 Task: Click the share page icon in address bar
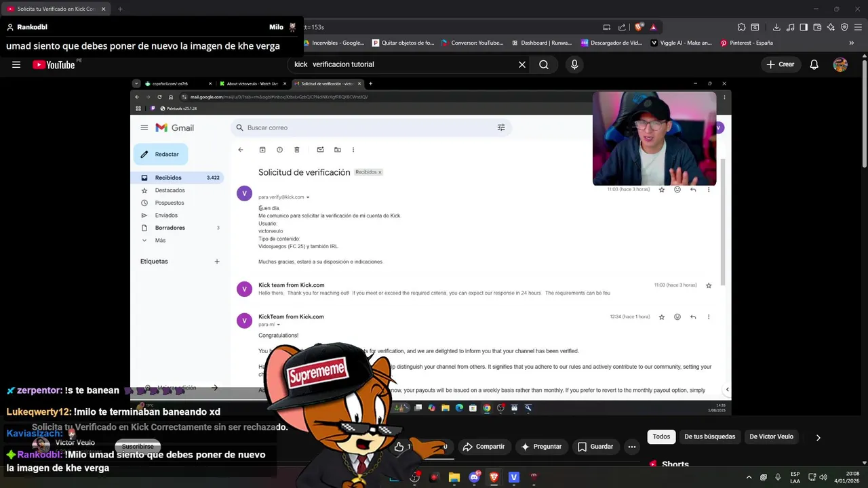click(622, 27)
